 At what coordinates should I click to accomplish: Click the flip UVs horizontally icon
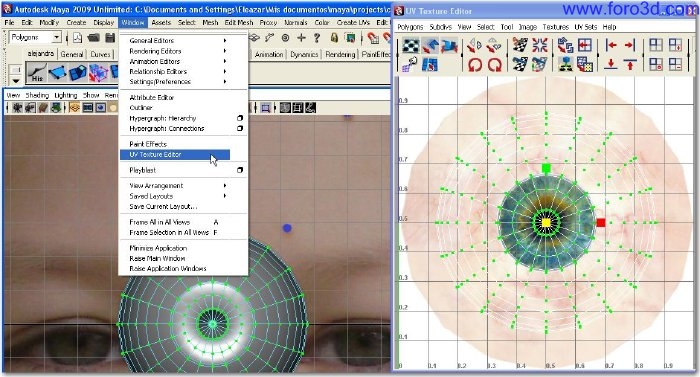475,45
